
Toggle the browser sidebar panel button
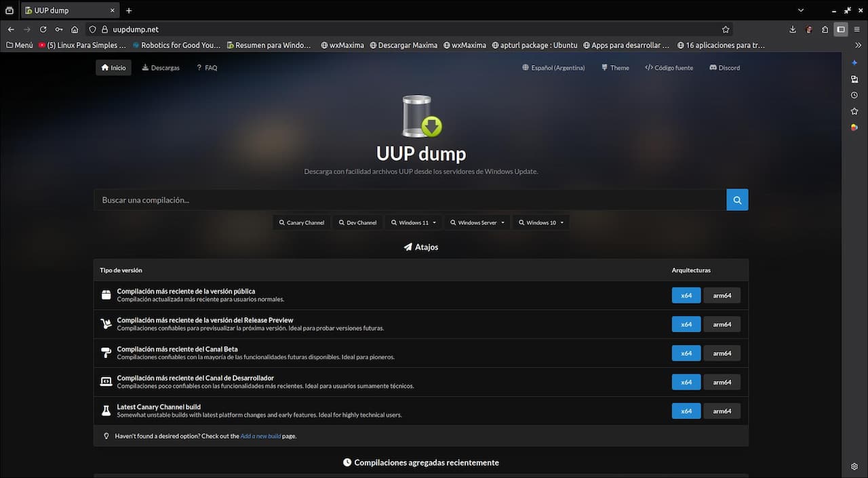click(x=841, y=30)
